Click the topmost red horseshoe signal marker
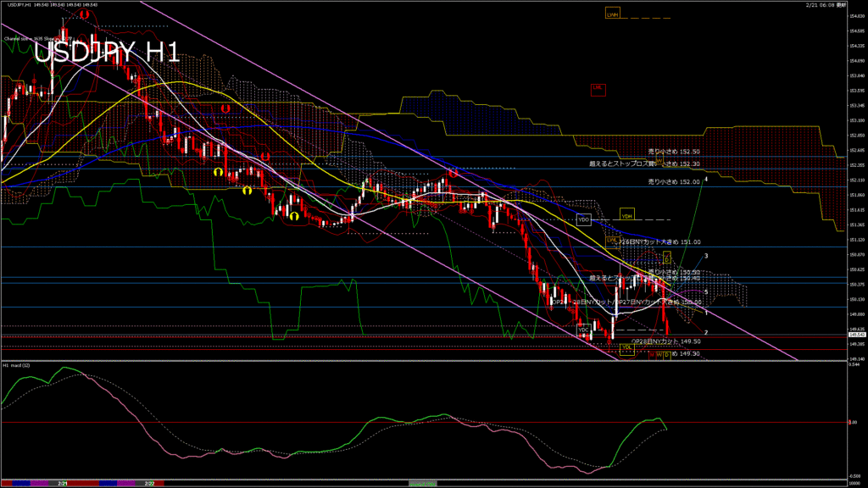The height and width of the screenshot is (488, 868). click(x=85, y=14)
